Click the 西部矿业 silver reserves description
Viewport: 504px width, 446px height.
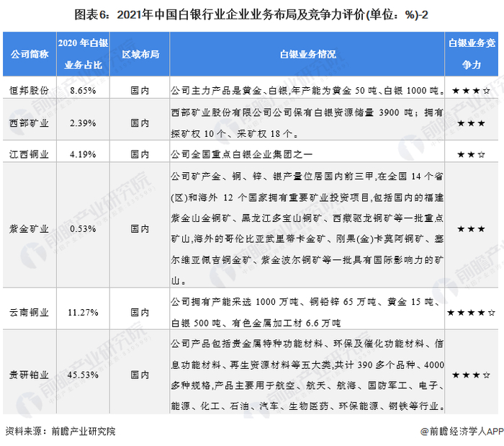(307, 122)
